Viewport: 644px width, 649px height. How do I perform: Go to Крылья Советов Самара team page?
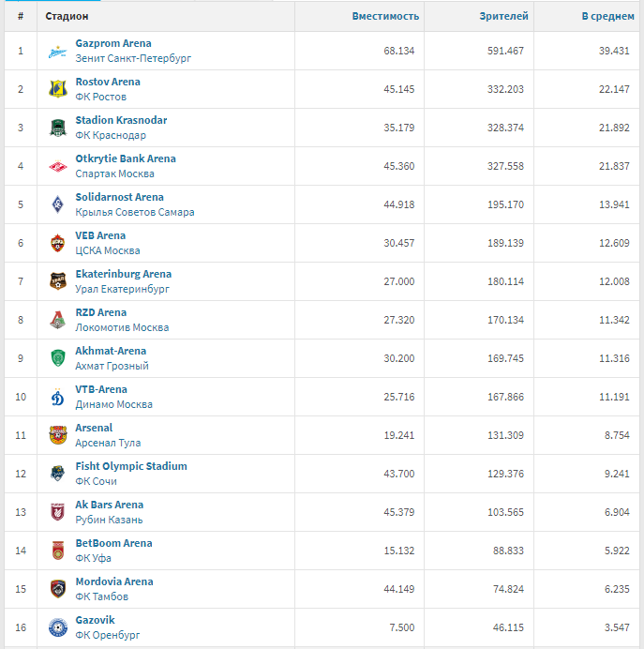coord(135,212)
